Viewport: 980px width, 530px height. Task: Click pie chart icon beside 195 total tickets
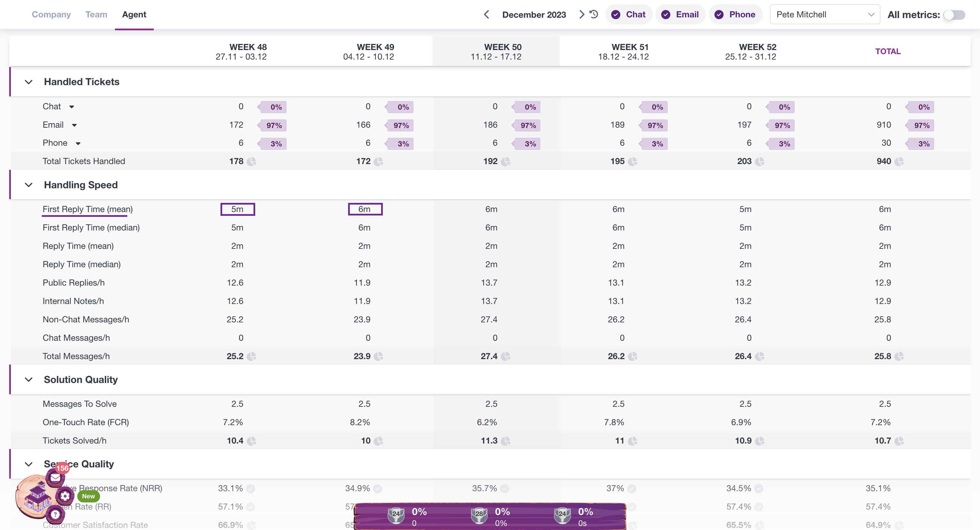[x=633, y=162]
